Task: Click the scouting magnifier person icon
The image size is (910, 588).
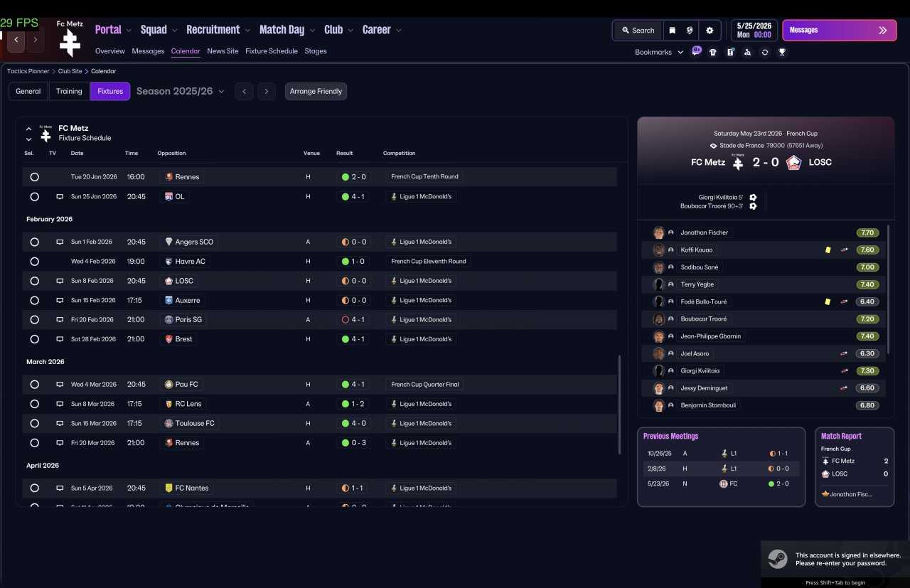Action: point(747,52)
